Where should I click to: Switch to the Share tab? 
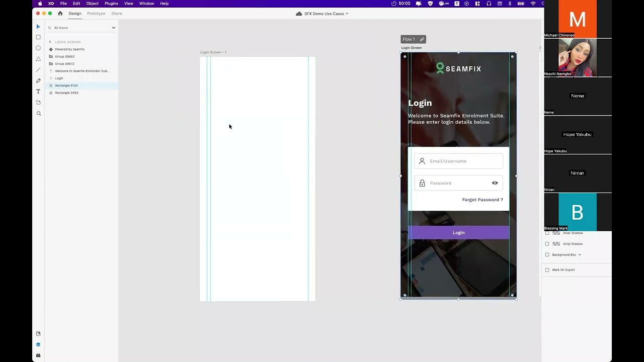pyautogui.click(x=117, y=14)
